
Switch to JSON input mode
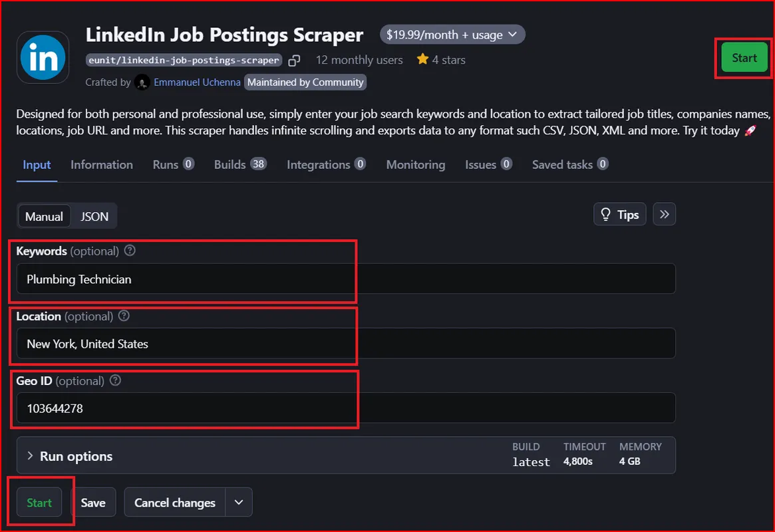[94, 216]
